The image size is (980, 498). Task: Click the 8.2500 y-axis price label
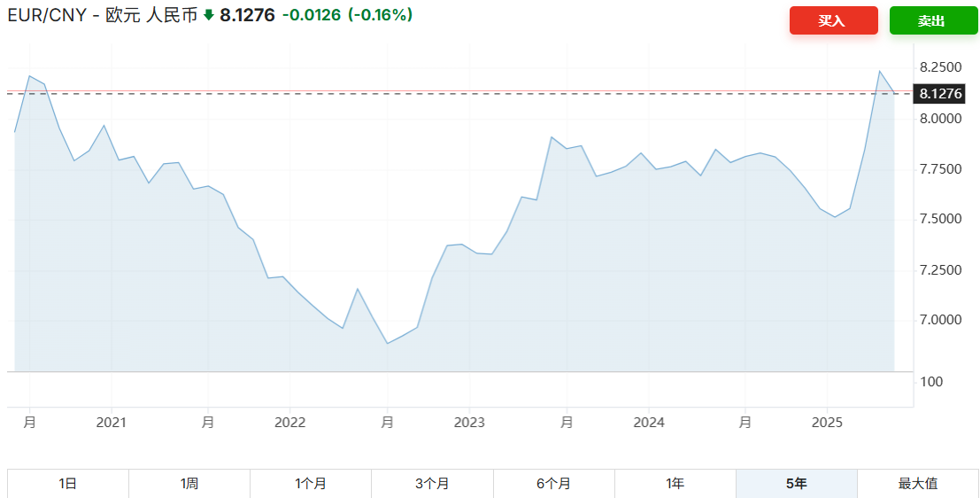[940, 67]
